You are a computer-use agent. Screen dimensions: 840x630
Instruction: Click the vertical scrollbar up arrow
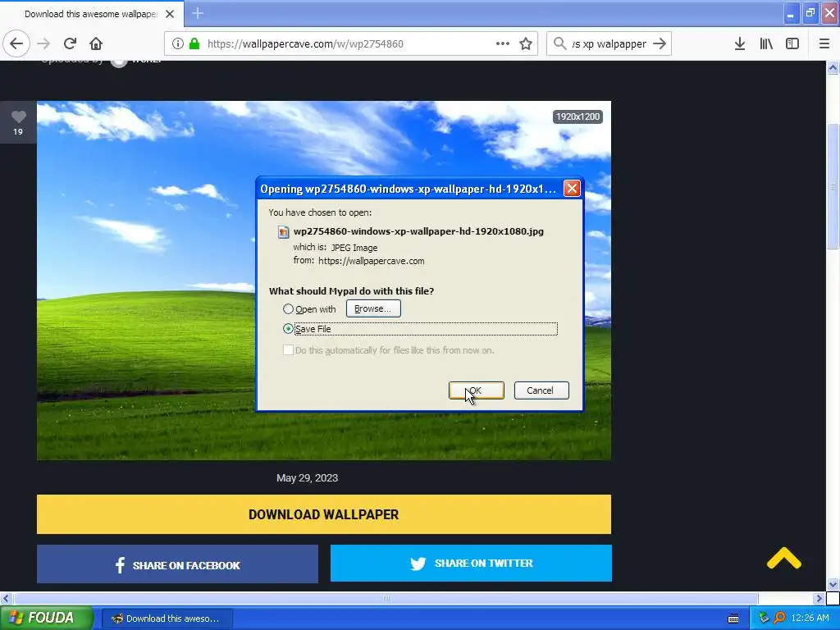click(x=833, y=67)
